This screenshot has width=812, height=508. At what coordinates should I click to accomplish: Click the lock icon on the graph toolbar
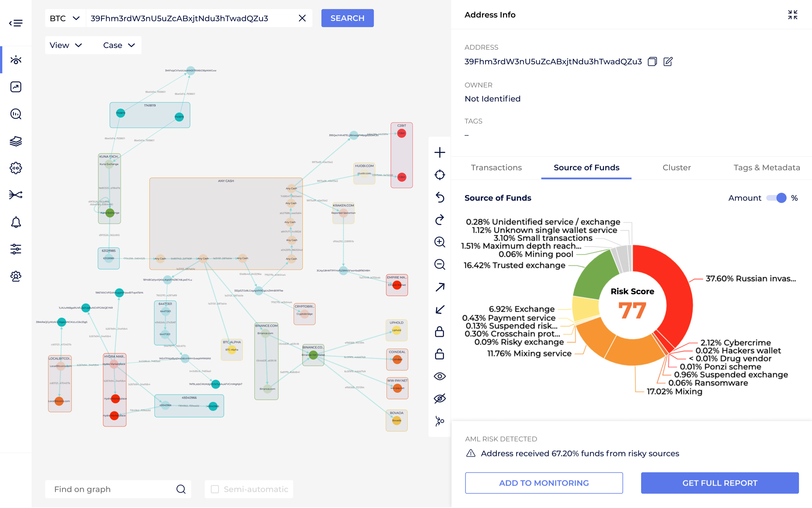point(439,332)
